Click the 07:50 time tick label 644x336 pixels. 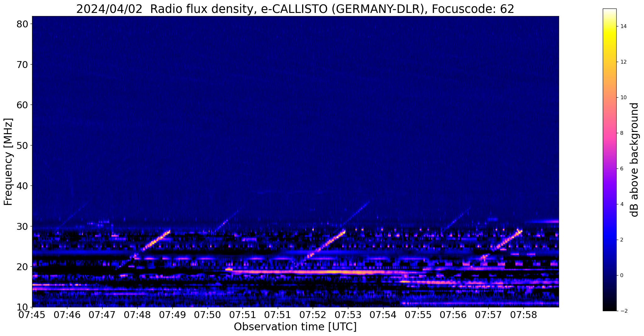tap(208, 315)
